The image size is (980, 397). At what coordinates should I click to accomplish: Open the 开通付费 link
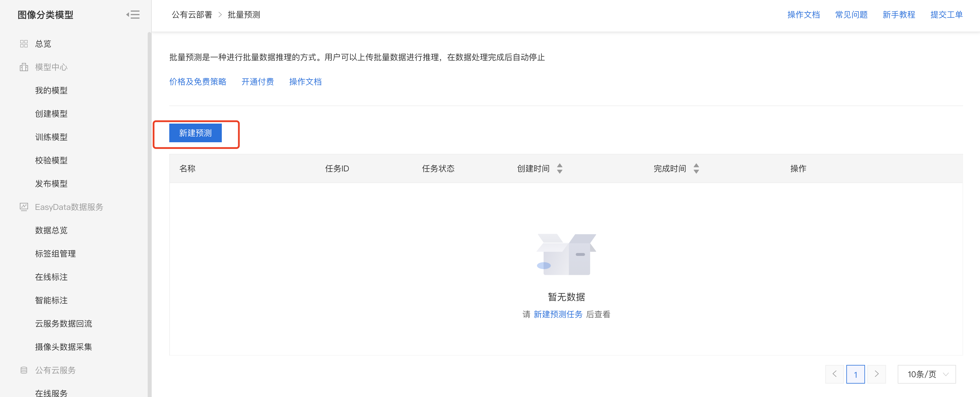pos(258,82)
